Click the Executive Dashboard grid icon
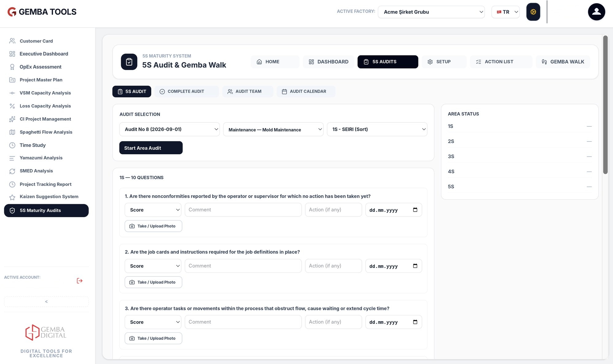The image size is (613, 364). 12,54
